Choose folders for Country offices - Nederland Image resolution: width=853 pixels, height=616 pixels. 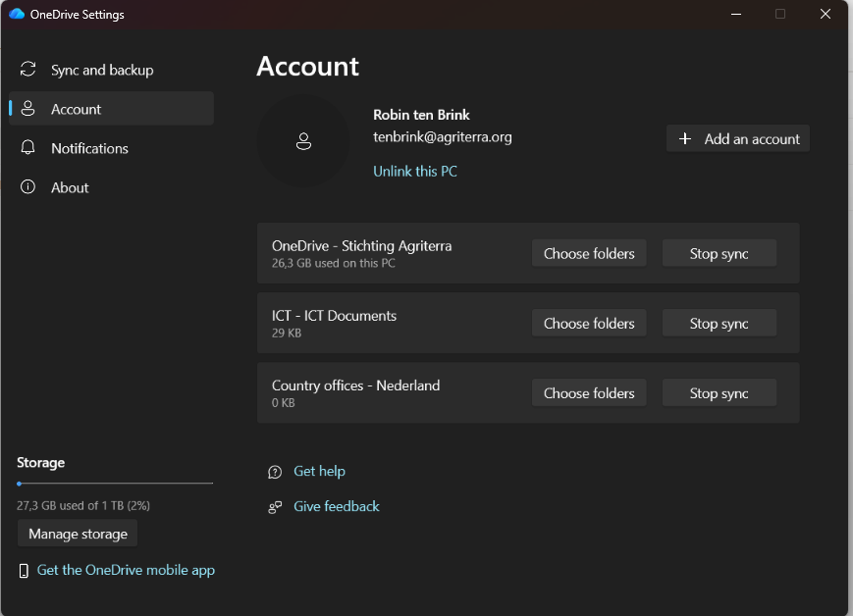point(589,393)
